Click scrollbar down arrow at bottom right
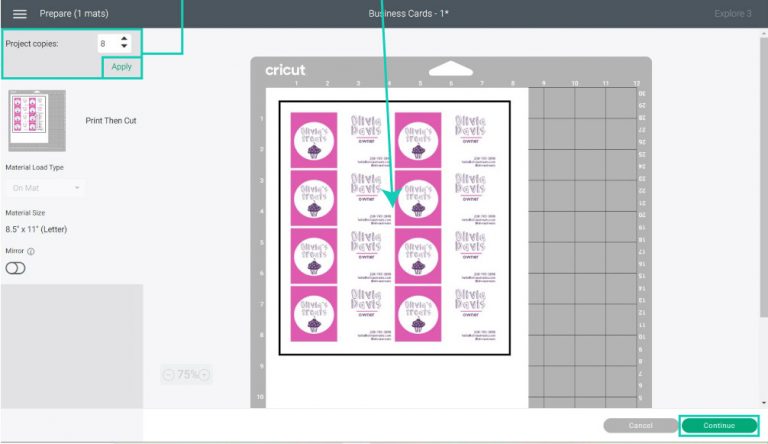The image size is (768, 444). click(764, 402)
